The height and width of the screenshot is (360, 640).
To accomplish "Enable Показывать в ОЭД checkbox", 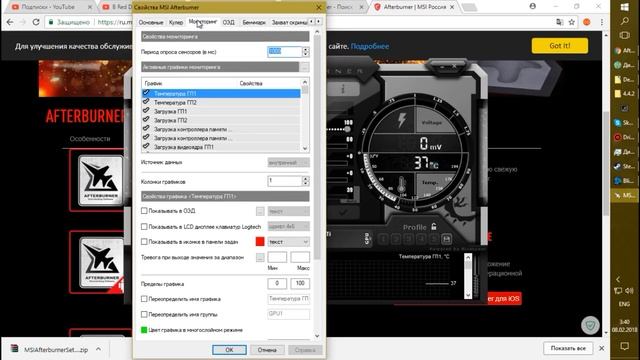I will 144,211.
